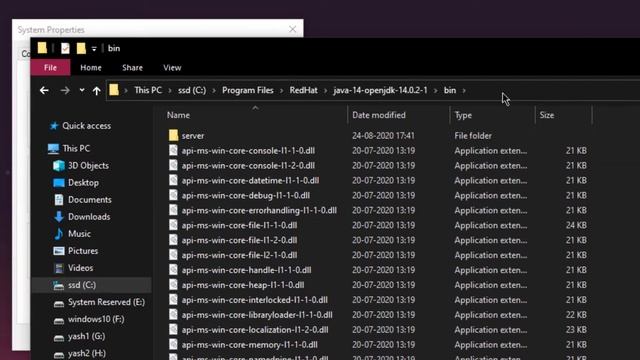Image resolution: width=640 pixels, height=360 pixels.
Task: Click the Properties icon in quick access toolbar
Action: [x=65, y=49]
